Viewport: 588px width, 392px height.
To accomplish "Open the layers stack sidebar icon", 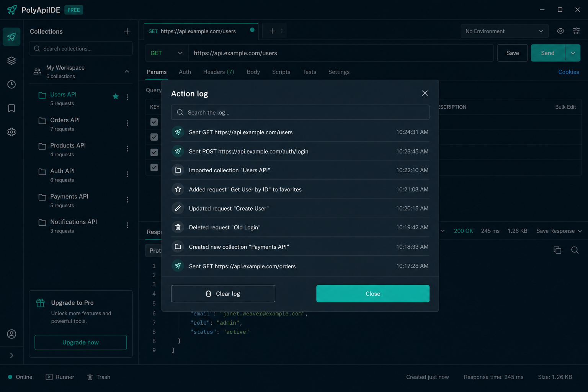I will pyautogui.click(x=11, y=60).
